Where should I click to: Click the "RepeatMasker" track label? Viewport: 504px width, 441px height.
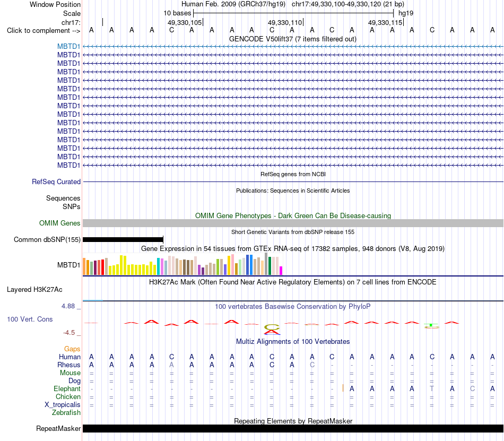pos(58,428)
